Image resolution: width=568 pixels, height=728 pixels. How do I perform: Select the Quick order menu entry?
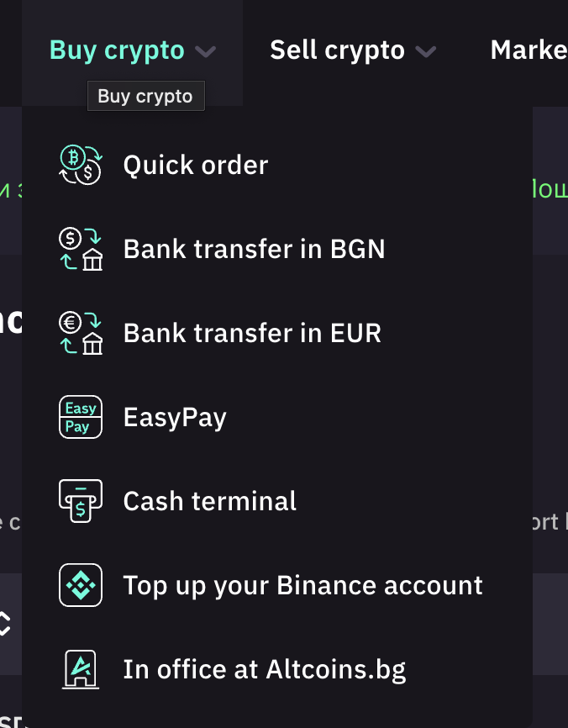[196, 165]
